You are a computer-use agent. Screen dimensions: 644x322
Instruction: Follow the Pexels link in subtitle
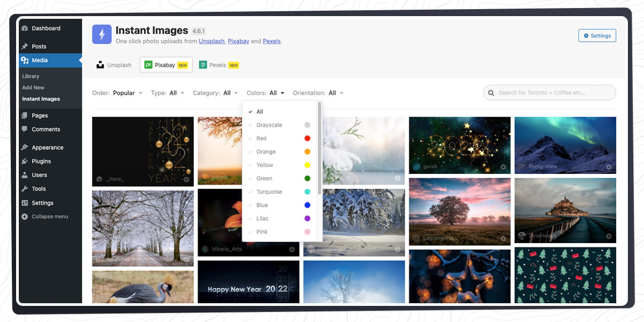[272, 41]
